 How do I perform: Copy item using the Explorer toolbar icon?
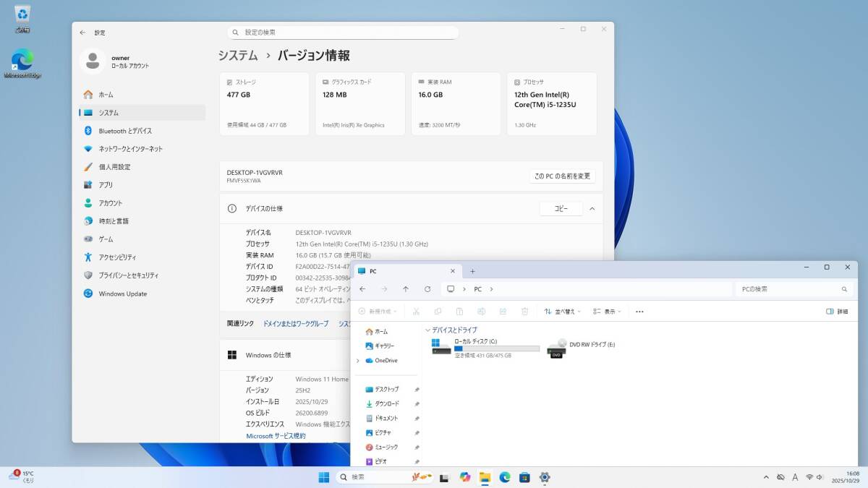coord(438,311)
